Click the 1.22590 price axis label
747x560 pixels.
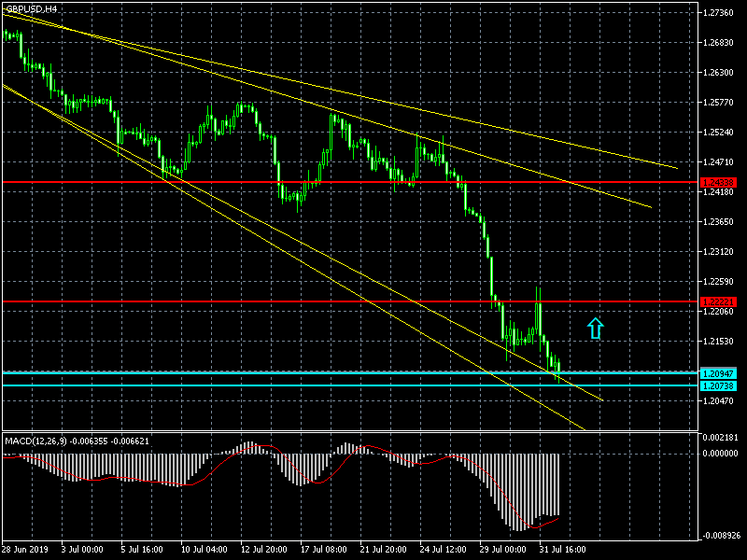coord(718,282)
